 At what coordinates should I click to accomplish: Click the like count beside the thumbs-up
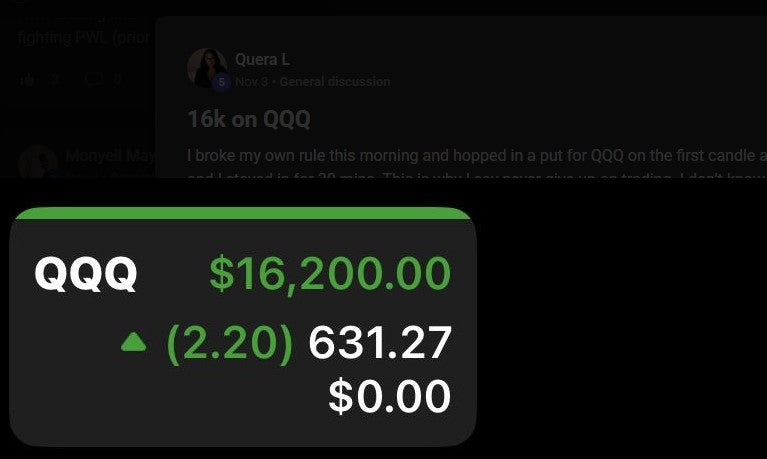coord(56,79)
